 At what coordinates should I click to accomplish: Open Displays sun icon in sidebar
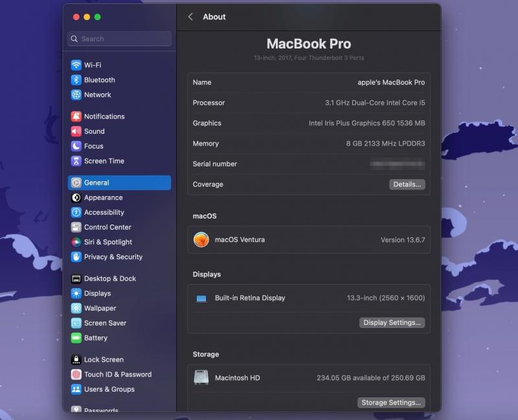[76, 293]
